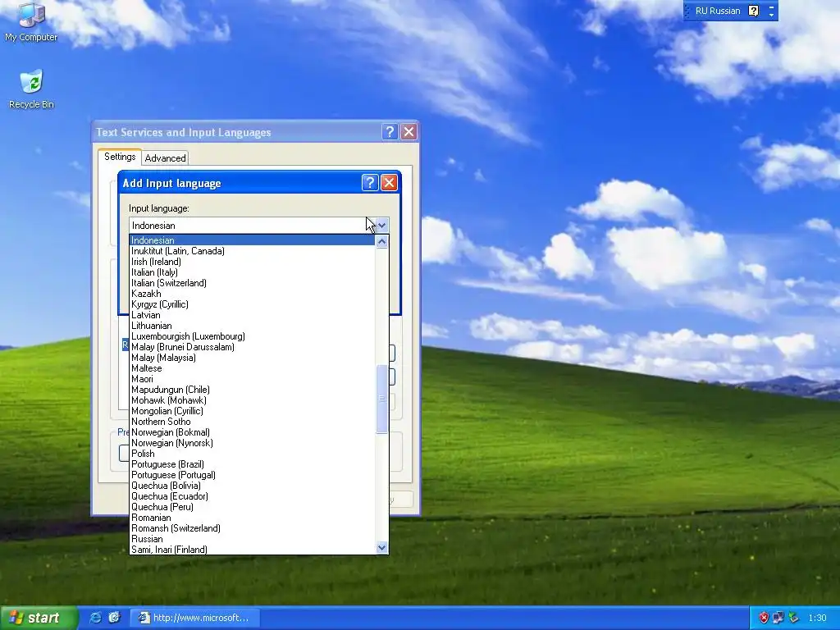Choose Quechua (Bolivia)
Viewport: 840px width, 630px height.
pyautogui.click(x=253, y=486)
